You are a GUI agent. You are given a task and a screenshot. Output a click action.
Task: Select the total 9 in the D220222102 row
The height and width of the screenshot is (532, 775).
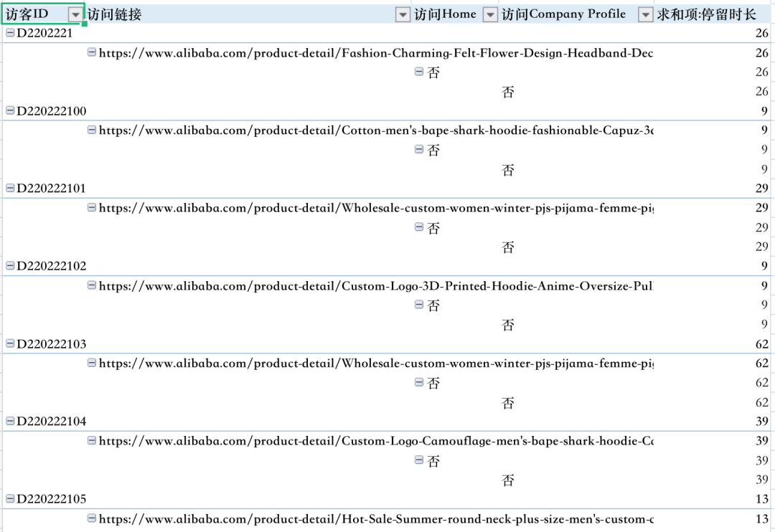[x=765, y=266]
